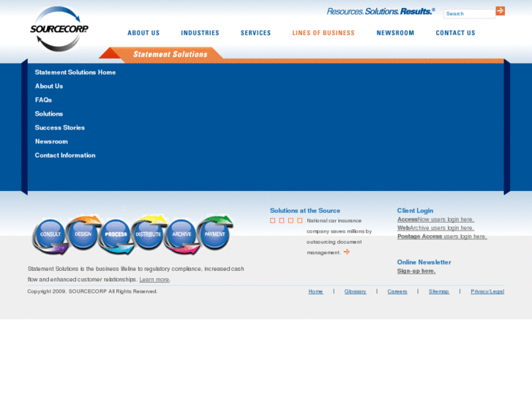Click the orange arrow after 'management.'
Image resolution: width=532 pixels, height=399 pixels.
click(346, 252)
